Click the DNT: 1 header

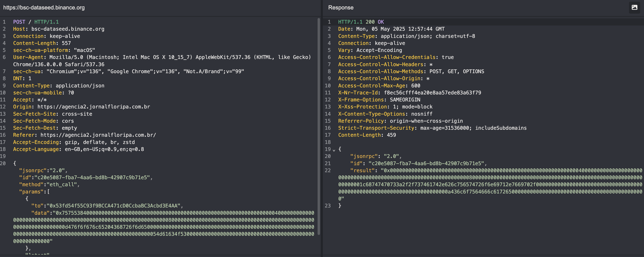coord(22,79)
